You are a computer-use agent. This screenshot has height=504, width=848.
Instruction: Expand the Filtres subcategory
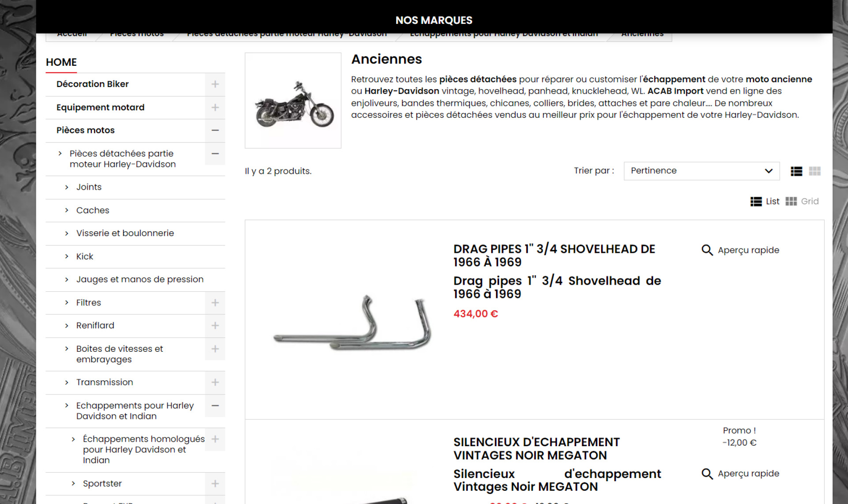tap(215, 303)
